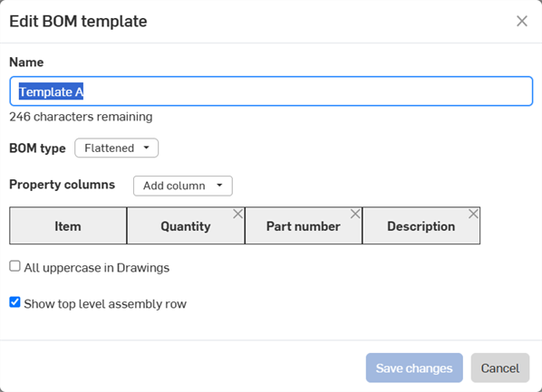Screen dimensions: 542x392
Task: Click the 'BOM type' label
Action: coord(37,148)
